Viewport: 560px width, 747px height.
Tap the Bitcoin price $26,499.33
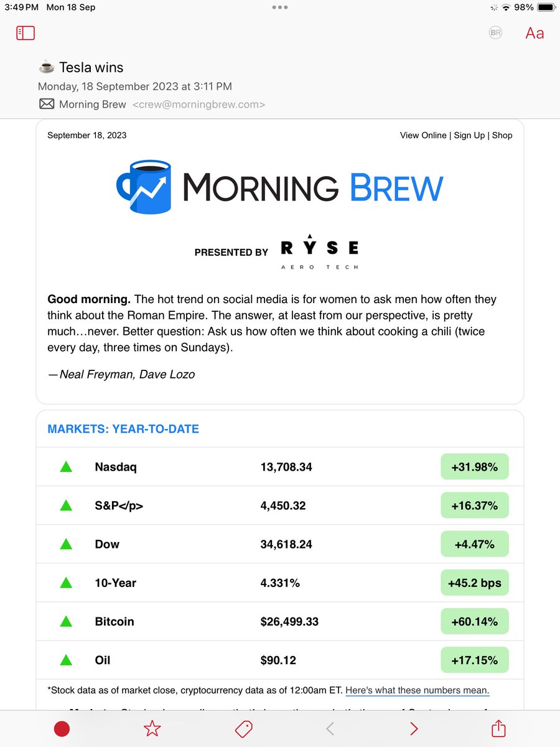pos(289,621)
